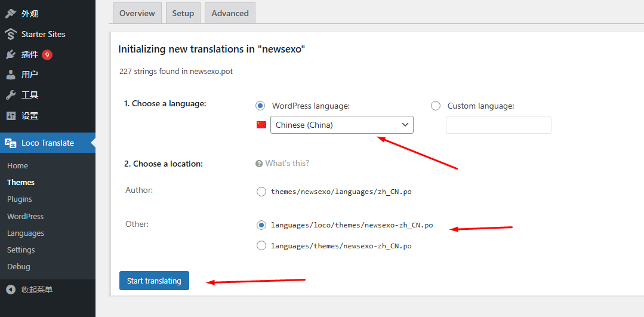The width and height of the screenshot is (644, 317).
Task: Open the Loco Translate admin menu
Action: pos(48,143)
